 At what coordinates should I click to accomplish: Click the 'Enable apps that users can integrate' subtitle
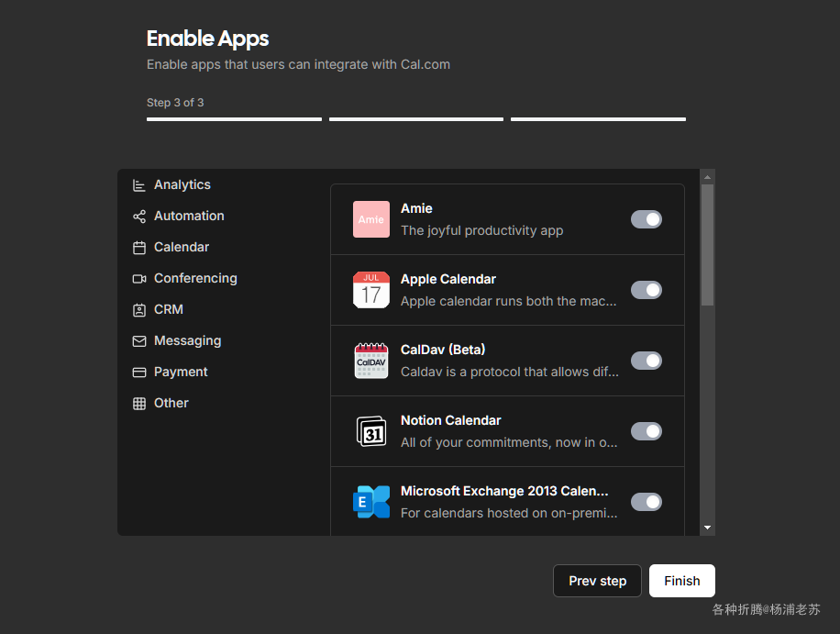point(298,65)
